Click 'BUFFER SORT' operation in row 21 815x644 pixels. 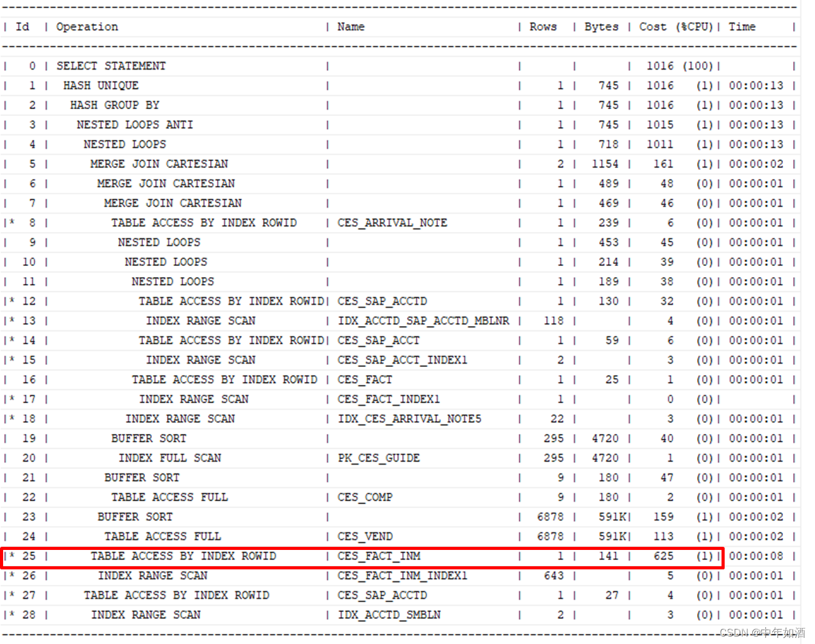point(142,478)
